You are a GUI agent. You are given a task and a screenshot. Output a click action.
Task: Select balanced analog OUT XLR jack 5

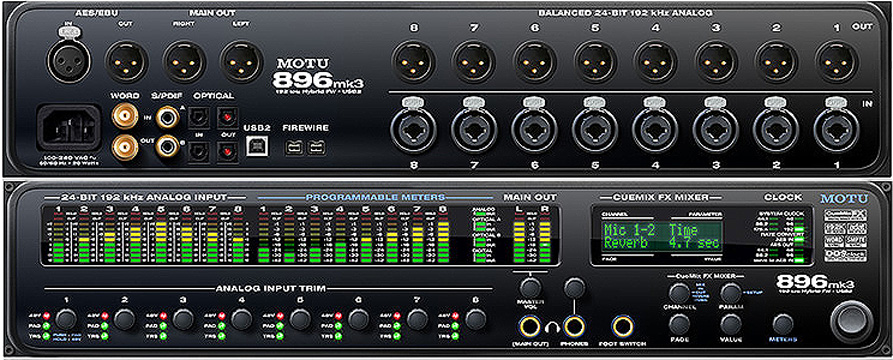595,62
